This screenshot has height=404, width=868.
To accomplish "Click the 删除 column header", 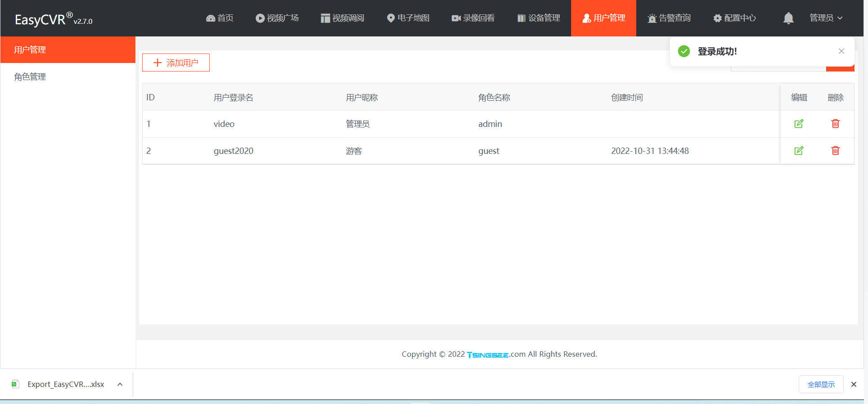I will pos(836,98).
